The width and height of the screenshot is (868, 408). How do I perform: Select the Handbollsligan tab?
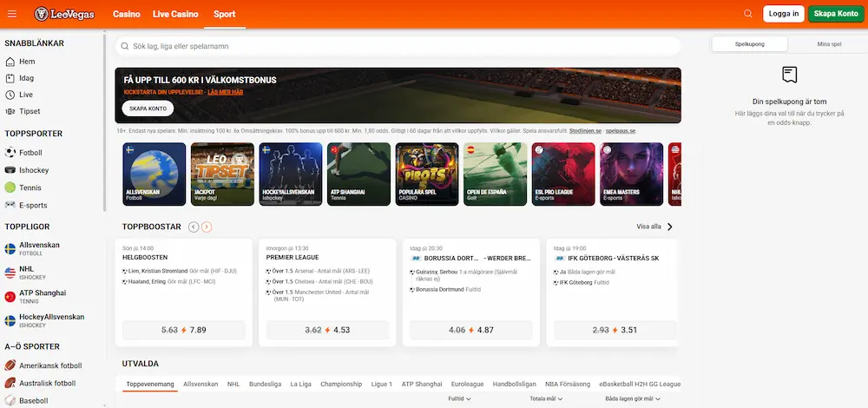514,384
